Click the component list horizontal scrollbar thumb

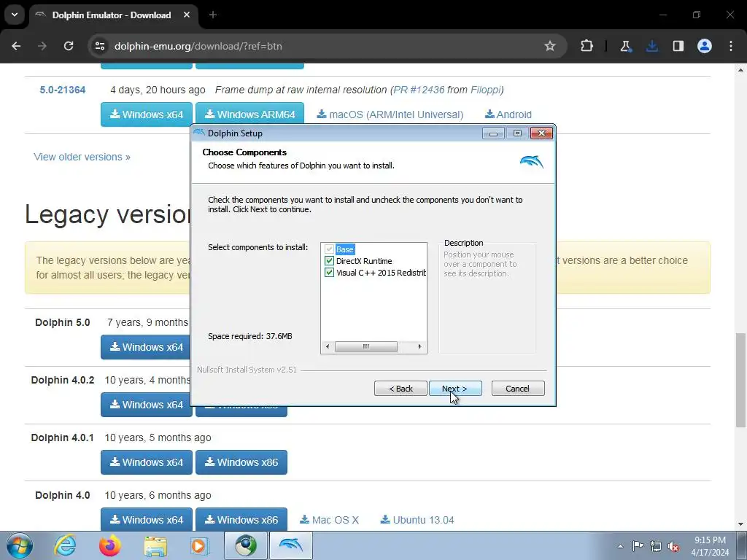point(366,346)
